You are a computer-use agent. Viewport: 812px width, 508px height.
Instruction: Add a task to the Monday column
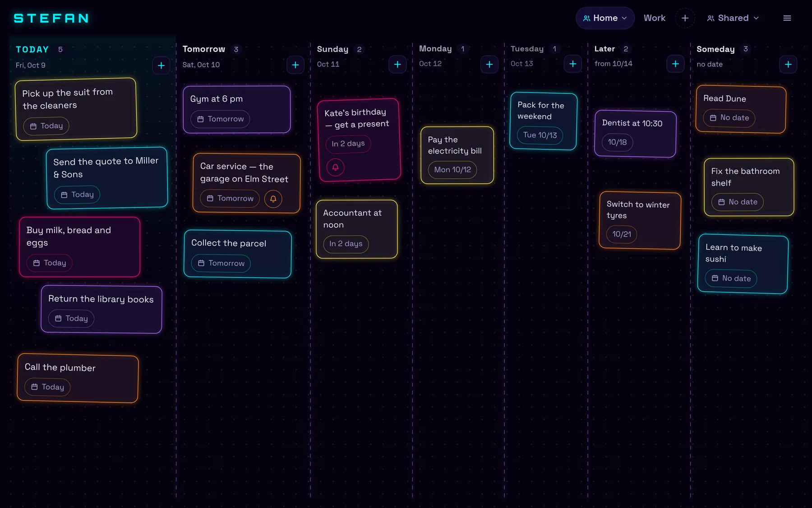click(489, 65)
